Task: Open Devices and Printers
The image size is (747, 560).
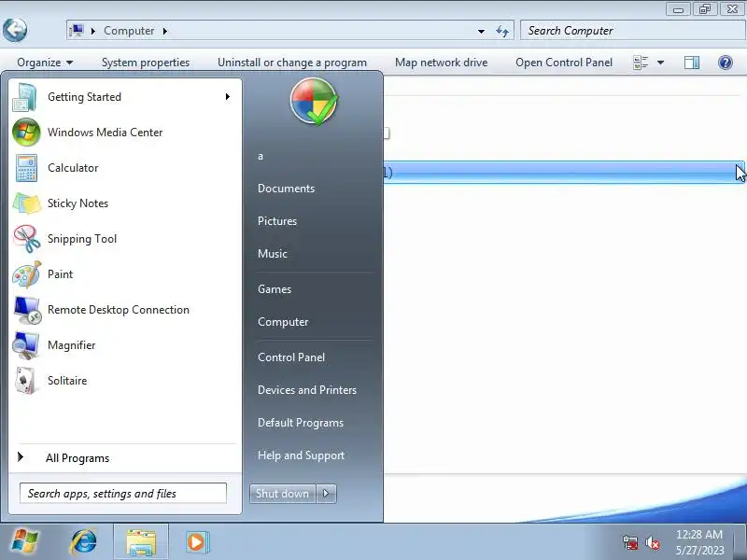Action: click(x=307, y=390)
